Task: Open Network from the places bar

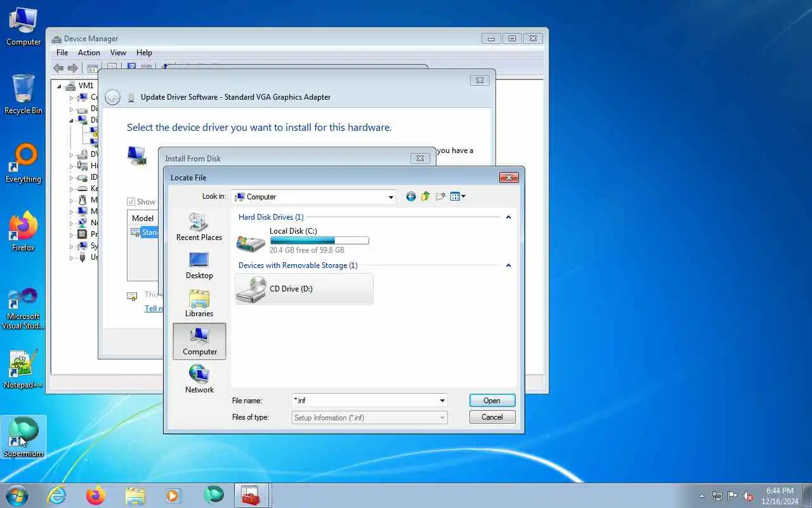Action: pos(199,380)
